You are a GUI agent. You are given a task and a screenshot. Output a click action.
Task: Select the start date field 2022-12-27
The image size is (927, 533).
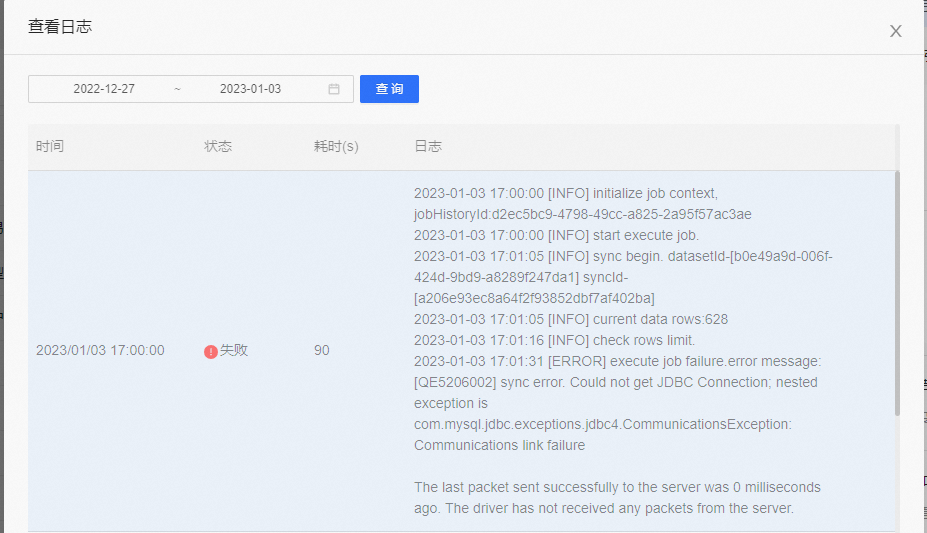(104, 89)
